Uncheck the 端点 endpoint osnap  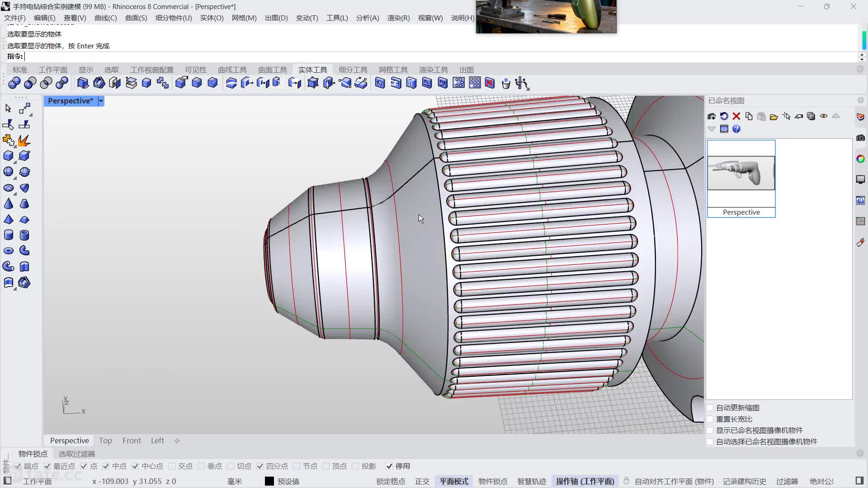point(18,466)
